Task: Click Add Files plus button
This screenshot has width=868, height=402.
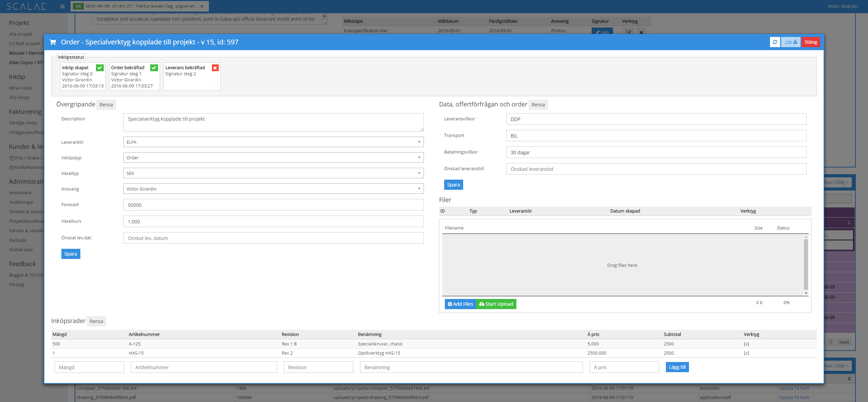Action: 460,304
